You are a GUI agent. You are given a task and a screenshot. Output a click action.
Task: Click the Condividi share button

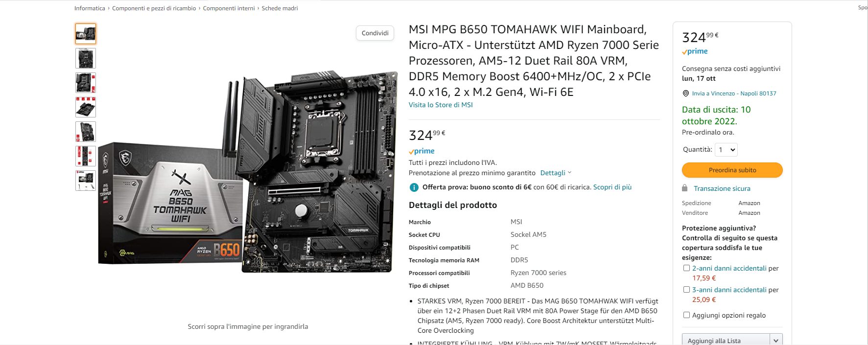coord(375,33)
